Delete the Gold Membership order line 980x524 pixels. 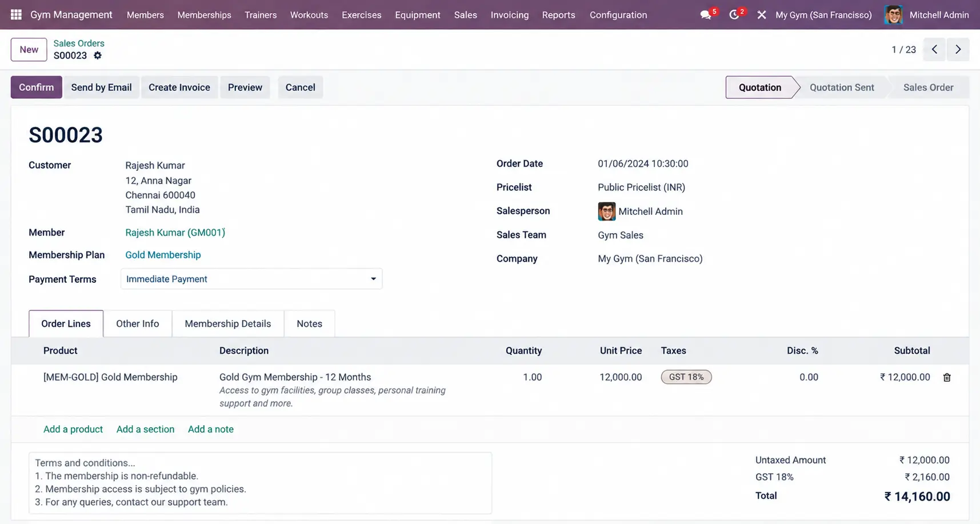pyautogui.click(x=947, y=377)
